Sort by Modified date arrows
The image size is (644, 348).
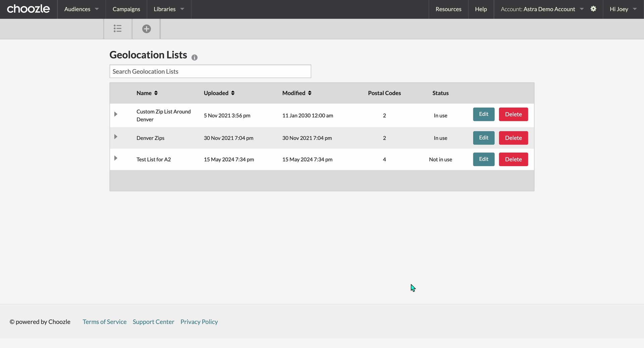[x=310, y=93]
